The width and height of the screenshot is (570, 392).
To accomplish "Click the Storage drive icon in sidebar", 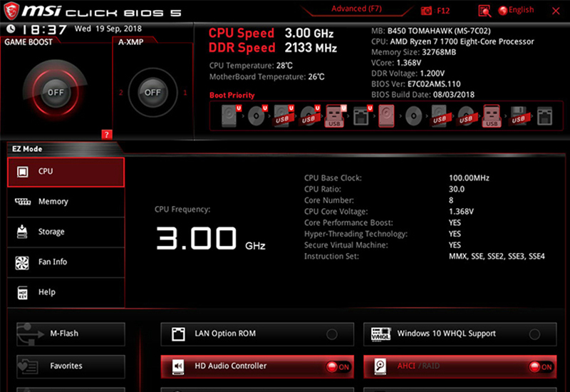I will (x=22, y=232).
